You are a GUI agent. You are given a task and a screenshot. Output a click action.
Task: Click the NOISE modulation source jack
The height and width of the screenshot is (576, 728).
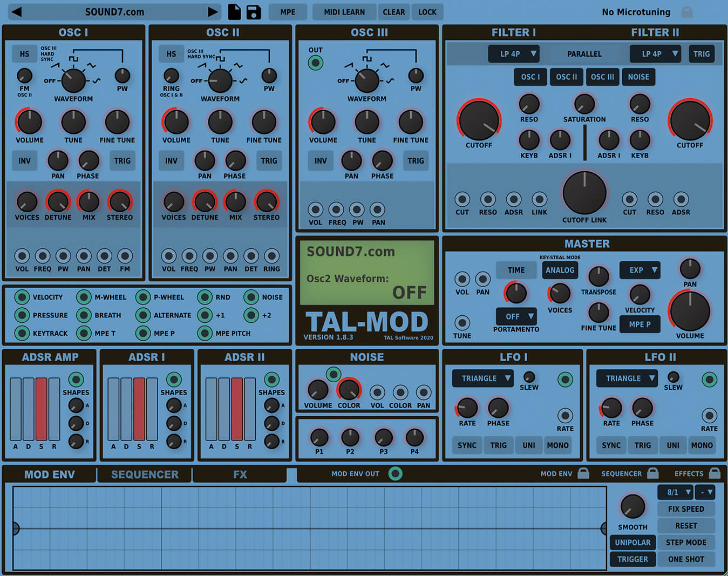coord(251,297)
